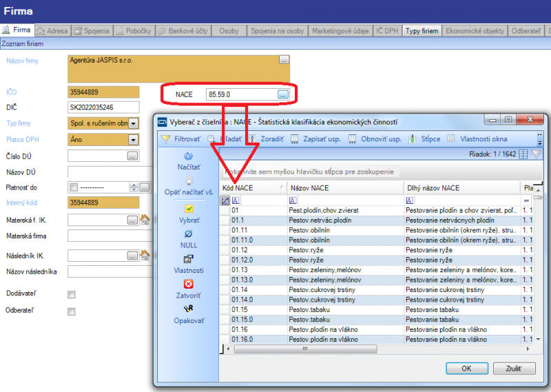Click house icon beside Následník IK.

pyautogui.click(x=145, y=255)
